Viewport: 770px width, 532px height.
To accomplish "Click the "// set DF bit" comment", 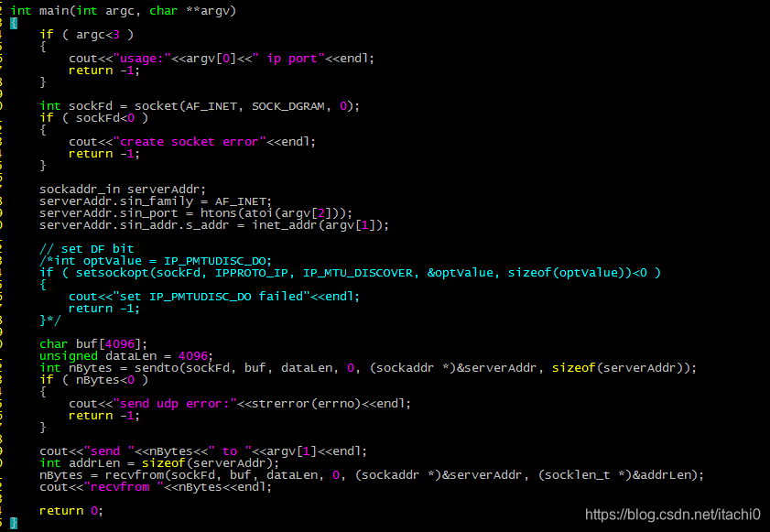I will (x=86, y=248).
